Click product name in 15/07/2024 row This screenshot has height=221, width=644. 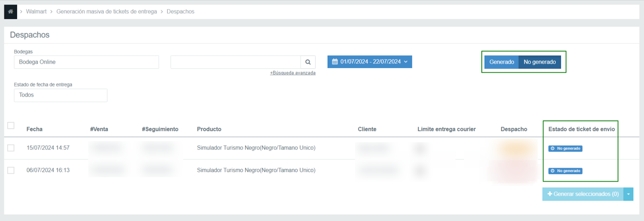tap(256, 148)
